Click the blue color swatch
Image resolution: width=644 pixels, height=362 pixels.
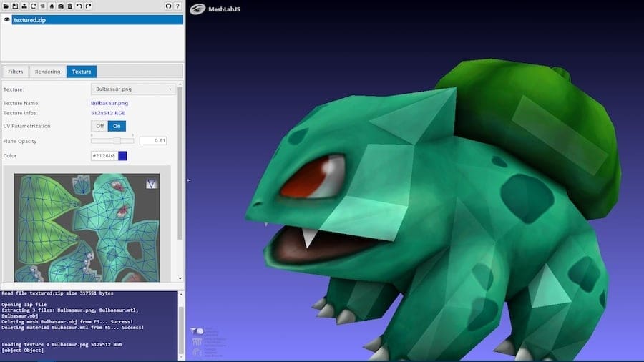point(122,156)
